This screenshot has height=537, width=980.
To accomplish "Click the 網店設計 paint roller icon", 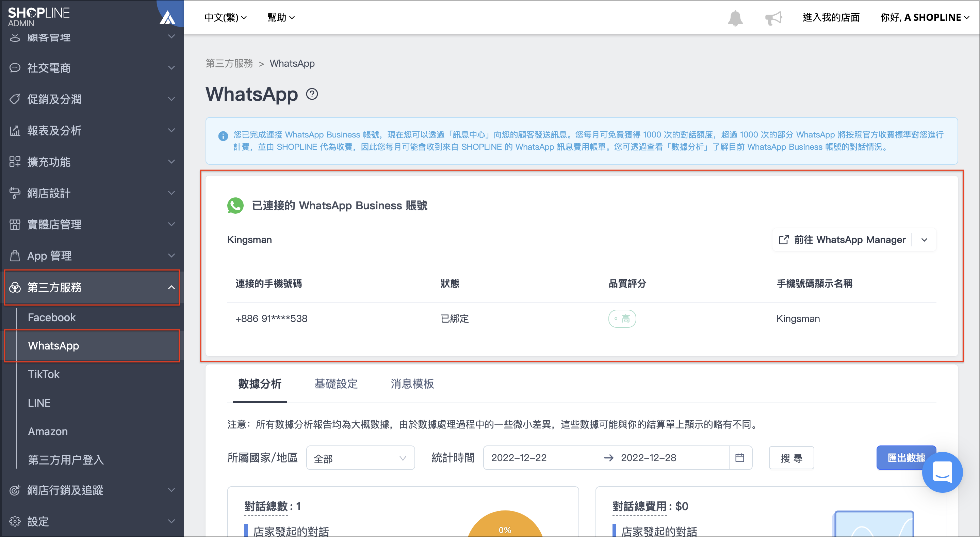I will click(15, 193).
